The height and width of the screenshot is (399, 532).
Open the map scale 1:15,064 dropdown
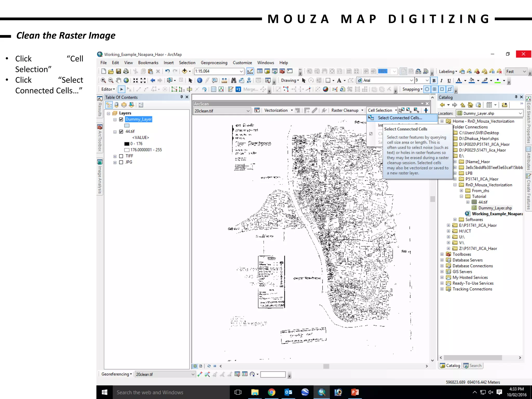pyautogui.click(x=241, y=71)
